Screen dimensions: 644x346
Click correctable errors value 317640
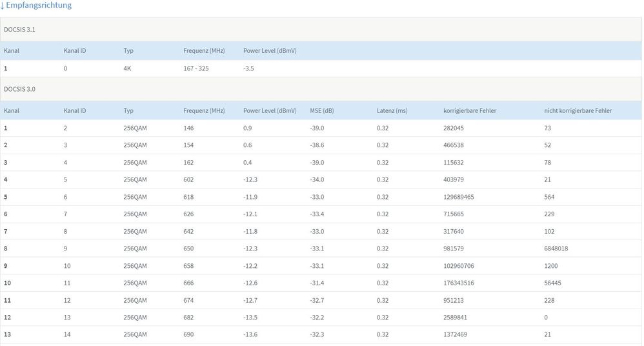(x=454, y=231)
